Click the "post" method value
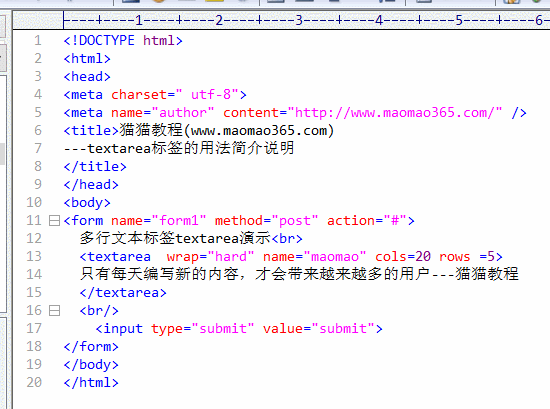 tap(295, 221)
